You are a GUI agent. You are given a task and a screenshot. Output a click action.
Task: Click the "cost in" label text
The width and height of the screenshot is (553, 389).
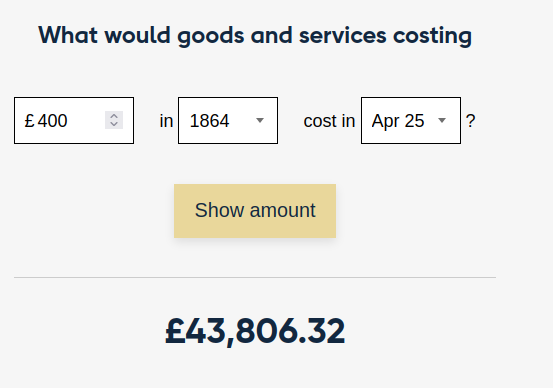click(329, 121)
